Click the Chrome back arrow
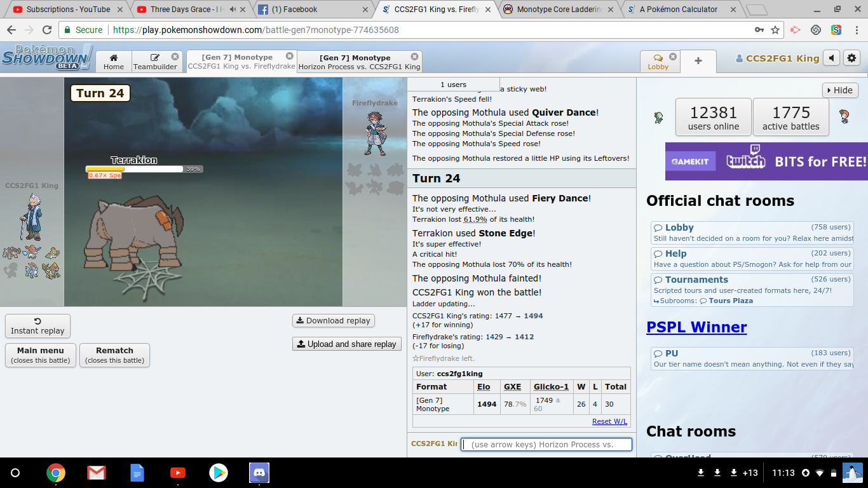 (12, 30)
